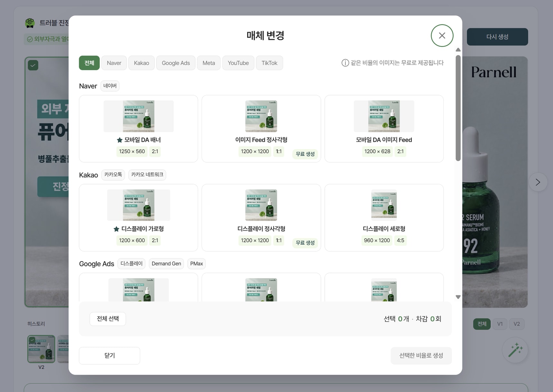Select the 전체 version filter at bottom right
553x392 pixels.
(482, 324)
